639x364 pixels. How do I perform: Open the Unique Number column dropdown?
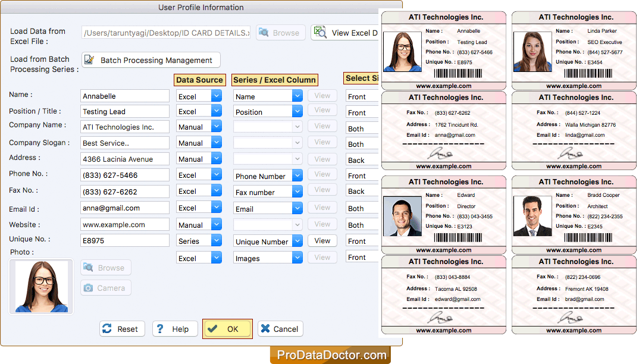click(268, 241)
